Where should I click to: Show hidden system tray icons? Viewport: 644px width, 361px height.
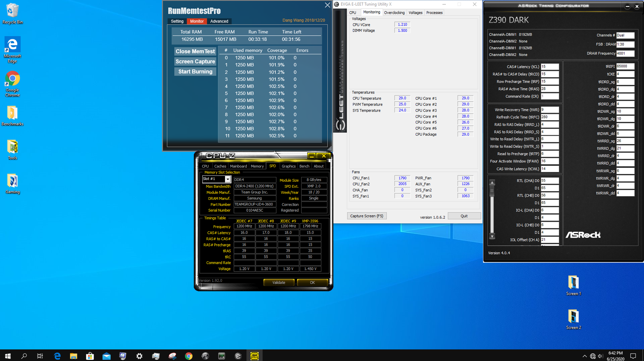pyautogui.click(x=585, y=356)
